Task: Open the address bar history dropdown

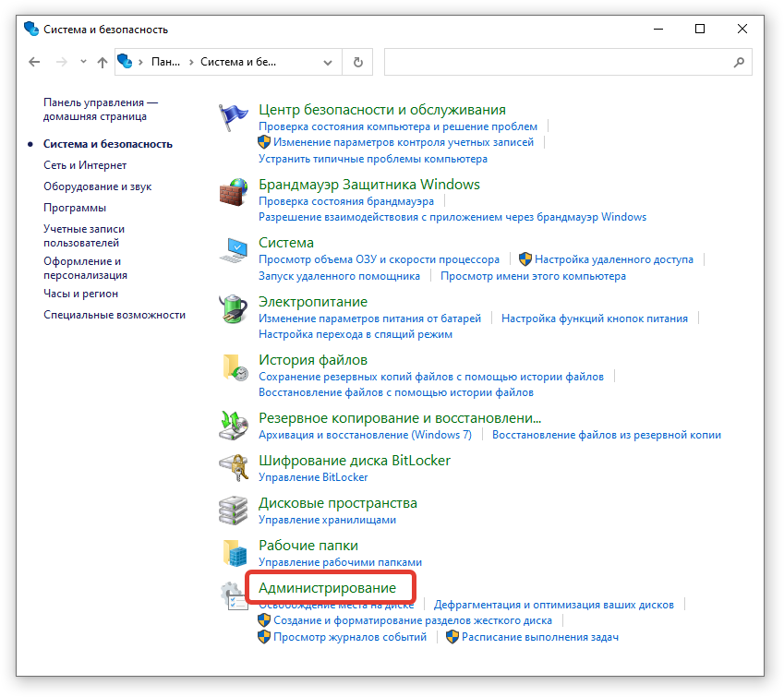Action: pyautogui.click(x=328, y=63)
